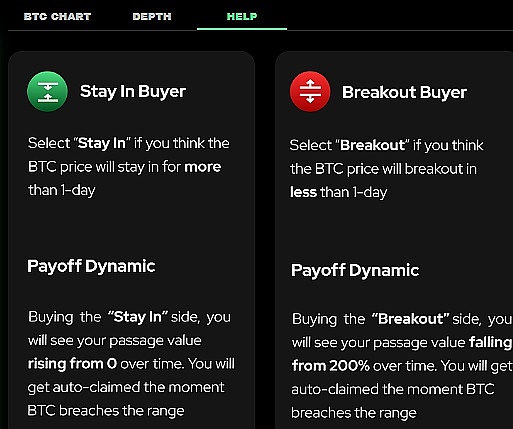Select the HELP tab
The height and width of the screenshot is (429, 513).
click(x=242, y=16)
